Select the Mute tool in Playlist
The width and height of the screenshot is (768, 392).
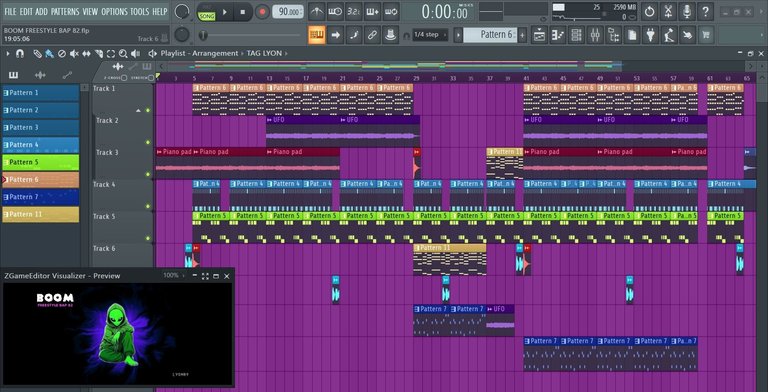tap(74, 53)
